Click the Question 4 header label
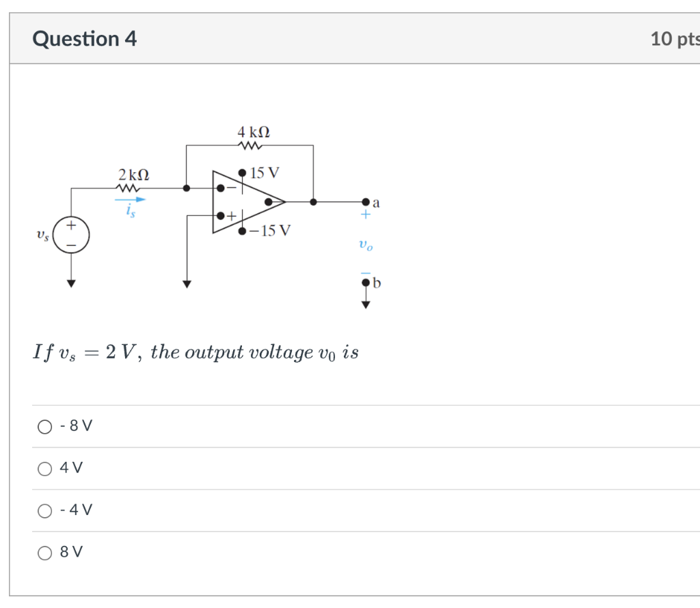The width and height of the screenshot is (700, 608). pos(84,39)
